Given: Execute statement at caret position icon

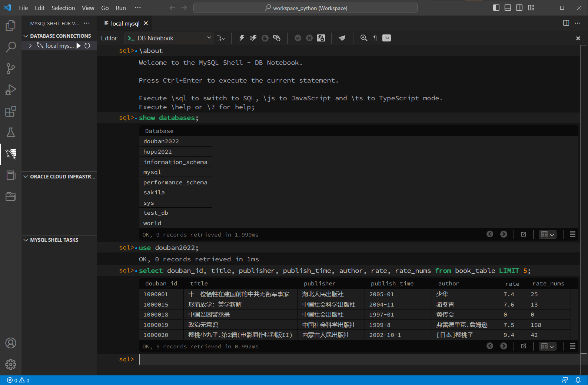Looking at the screenshot, I should click(253, 38).
